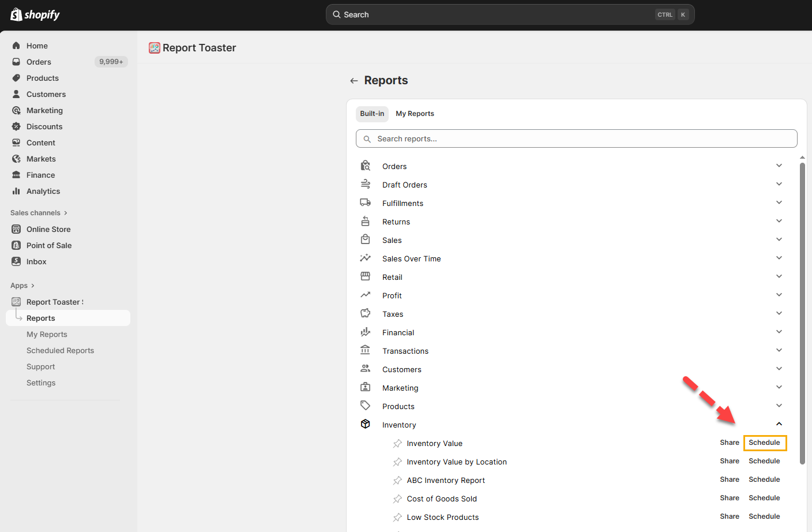
Task: Focus the Search reports input field
Action: tap(577, 138)
